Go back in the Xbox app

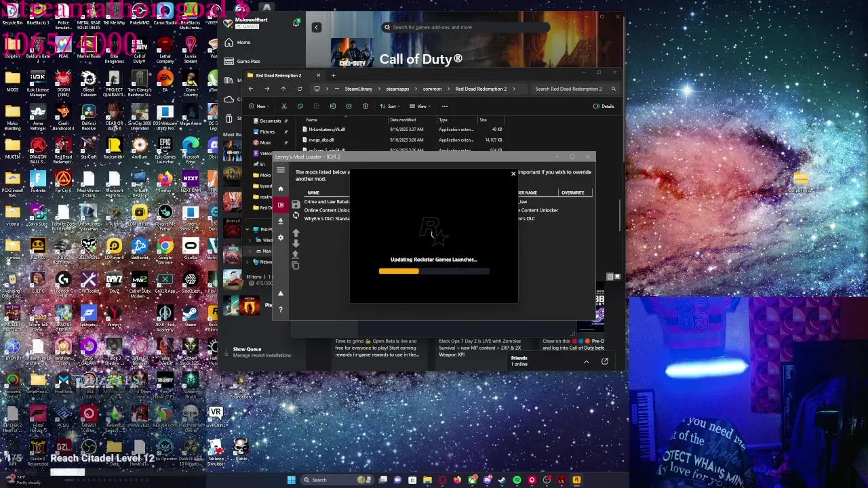tap(316, 27)
